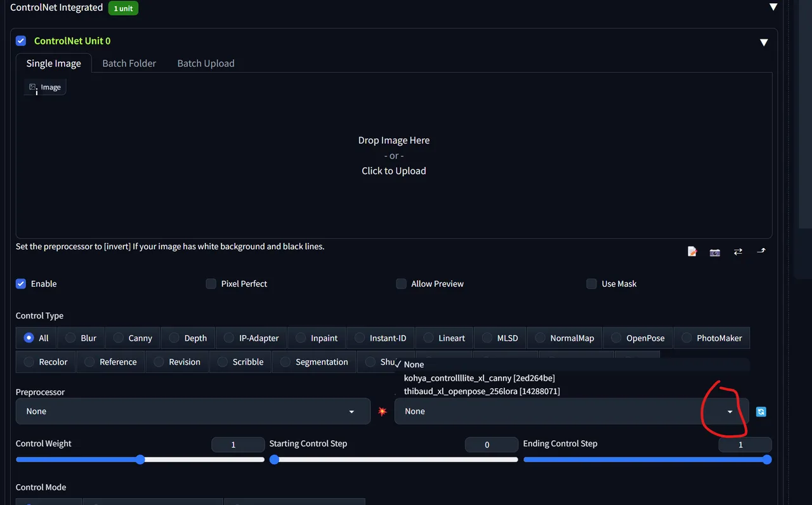Click the ControlNet Integrated header text
Viewport: 812px width, 505px height.
(x=56, y=8)
